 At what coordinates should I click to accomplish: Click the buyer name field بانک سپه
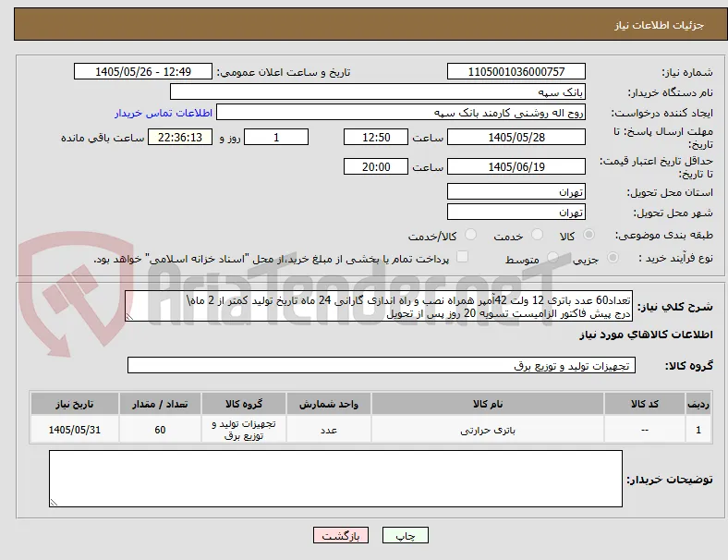click(378, 91)
